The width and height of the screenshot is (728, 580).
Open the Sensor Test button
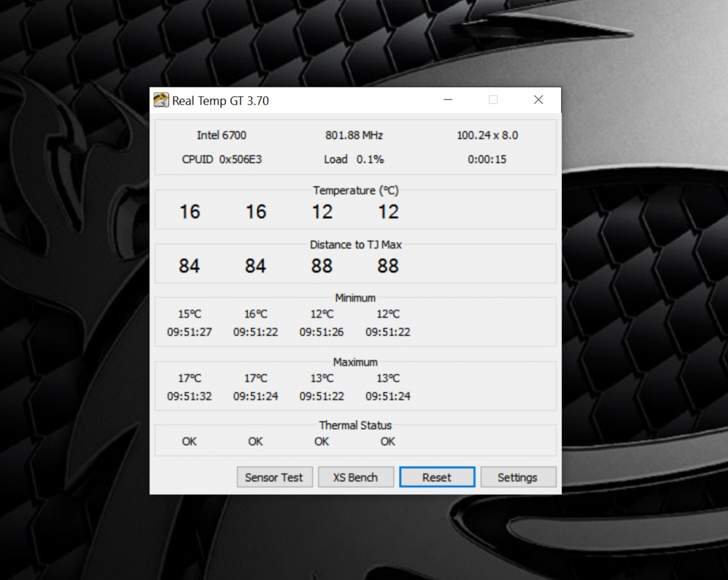pos(274,477)
